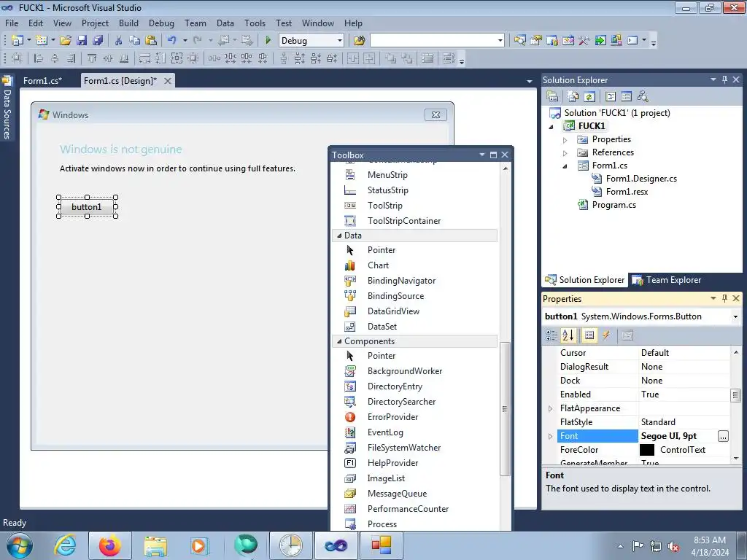Click the Find in Files icon
Viewport: 747px width, 560px height.
pyautogui.click(x=359, y=41)
